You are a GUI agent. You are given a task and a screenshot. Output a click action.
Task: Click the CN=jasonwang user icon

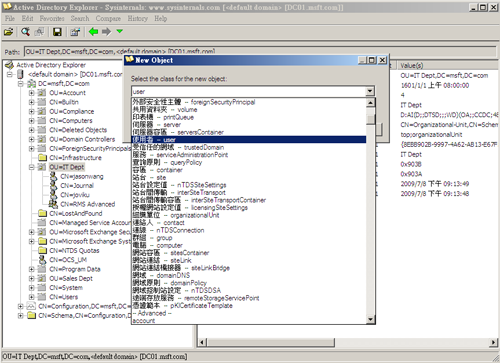pos(53,176)
